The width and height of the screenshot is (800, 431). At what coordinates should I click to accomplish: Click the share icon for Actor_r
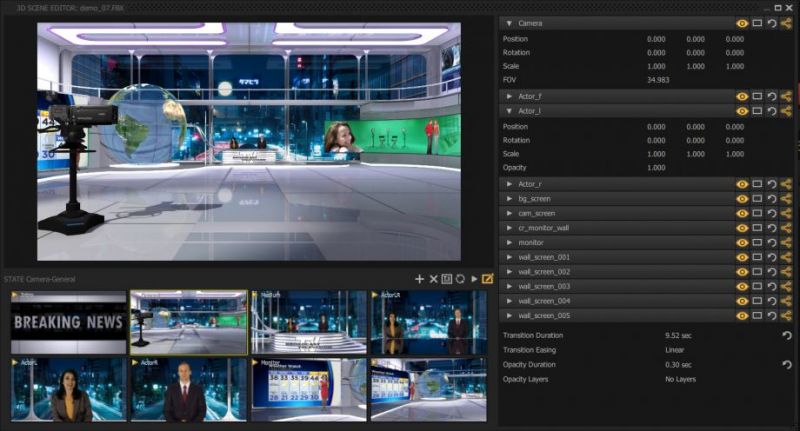point(786,184)
